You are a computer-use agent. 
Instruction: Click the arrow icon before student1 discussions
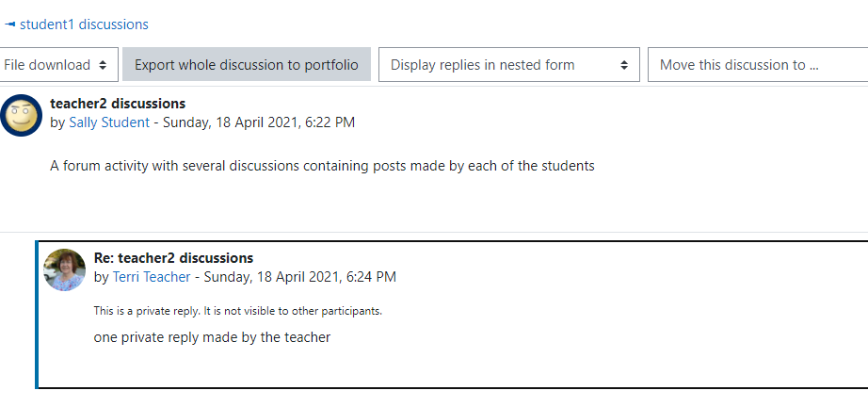coord(10,24)
